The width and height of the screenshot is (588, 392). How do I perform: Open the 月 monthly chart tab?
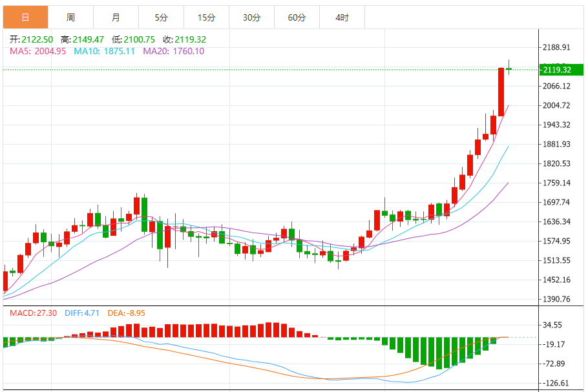pos(116,17)
